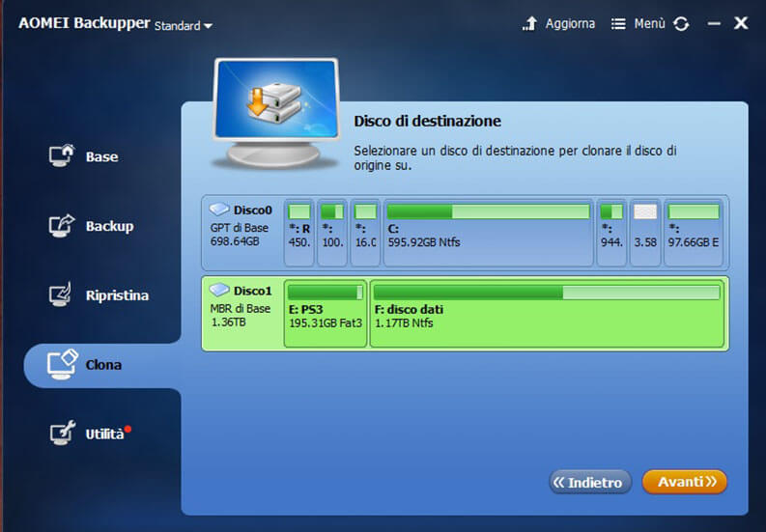Click the Aggiorna upgrade arrow icon
Image resolution: width=766 pixels, height=532 pixels.
529,24
